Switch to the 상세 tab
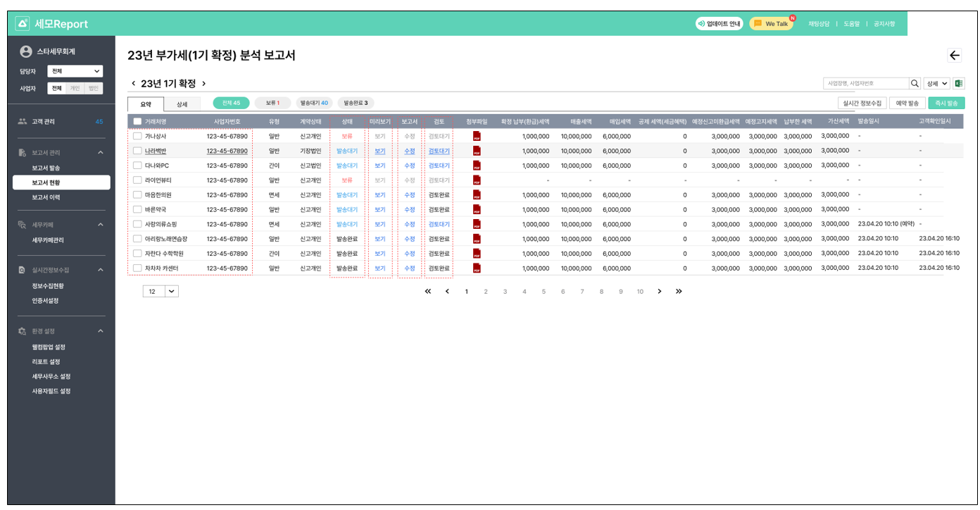Image resolution: width=980 pixels, height=510 pixels. point(182,104)
